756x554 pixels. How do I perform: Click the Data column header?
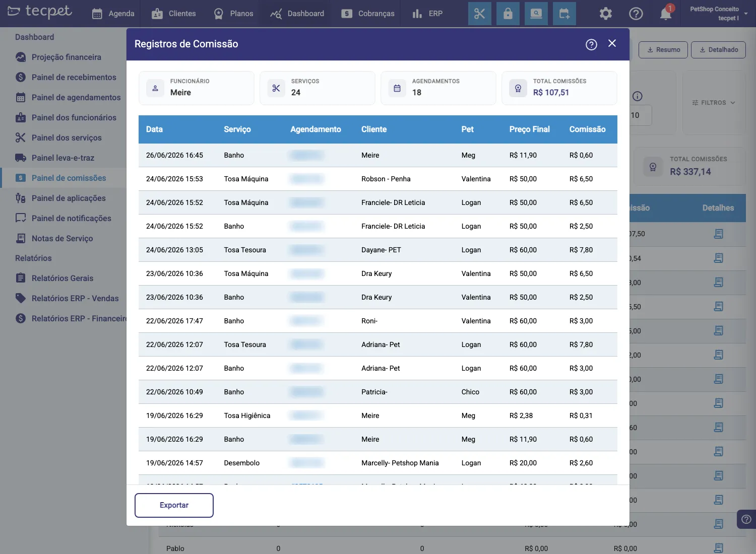coord(154,129)
